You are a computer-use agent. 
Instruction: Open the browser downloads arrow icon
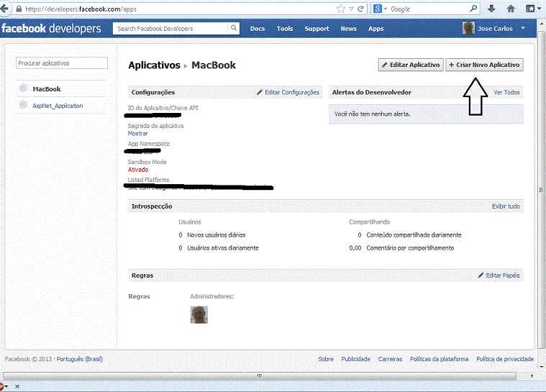(491, 9)
